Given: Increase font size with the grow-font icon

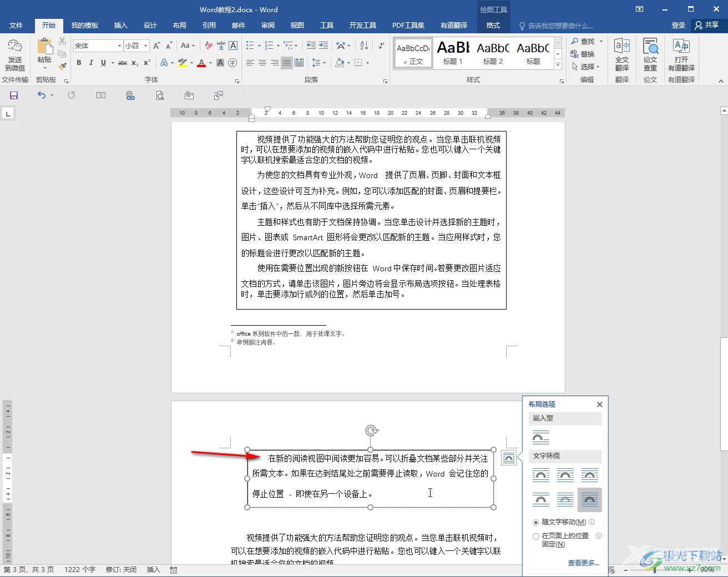Looking at the screenshot, I should coord(156,45).
